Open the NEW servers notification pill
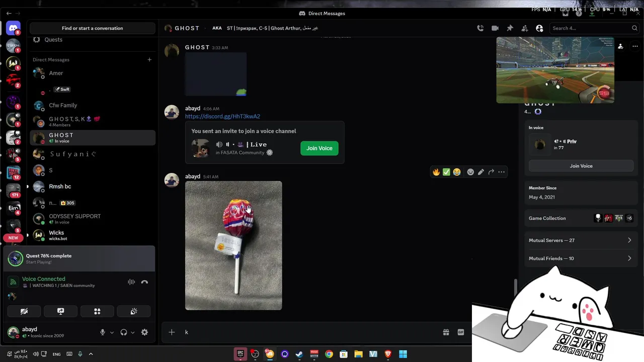Image resolution: width=644 pixels, height=362 pixels. point(14,238)
